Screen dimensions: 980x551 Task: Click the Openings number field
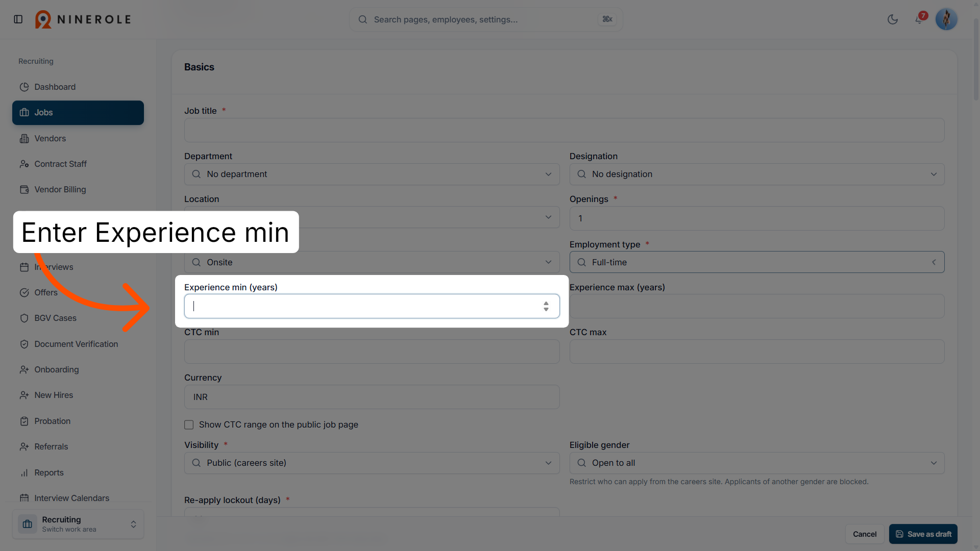757,218
